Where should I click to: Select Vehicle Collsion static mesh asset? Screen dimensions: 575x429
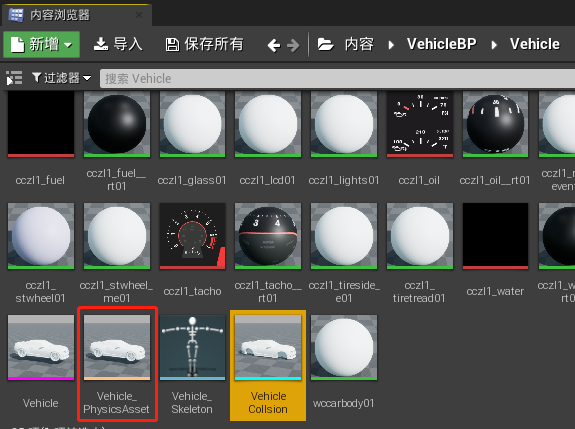tap(268, 366)
